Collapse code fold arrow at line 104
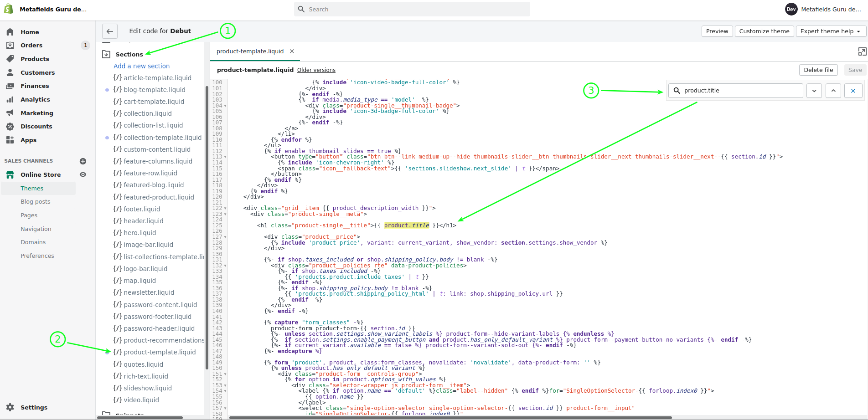This screenshot has width=868, height=420. pyautogui.click(x=225, y=106)
